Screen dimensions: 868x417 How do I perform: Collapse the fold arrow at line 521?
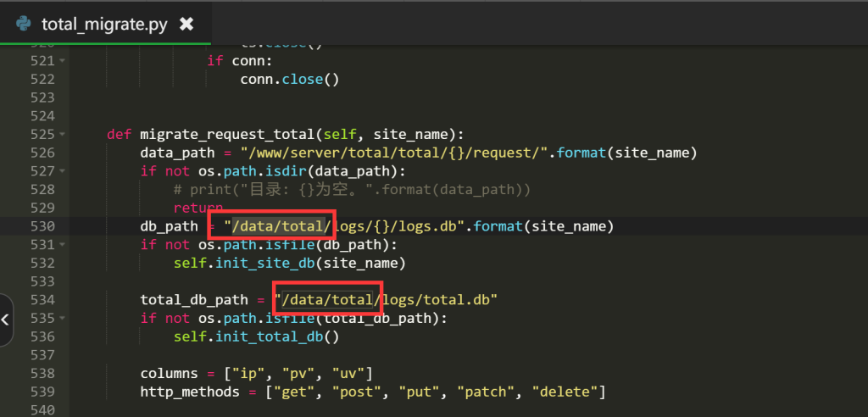[x=63, y=61]
